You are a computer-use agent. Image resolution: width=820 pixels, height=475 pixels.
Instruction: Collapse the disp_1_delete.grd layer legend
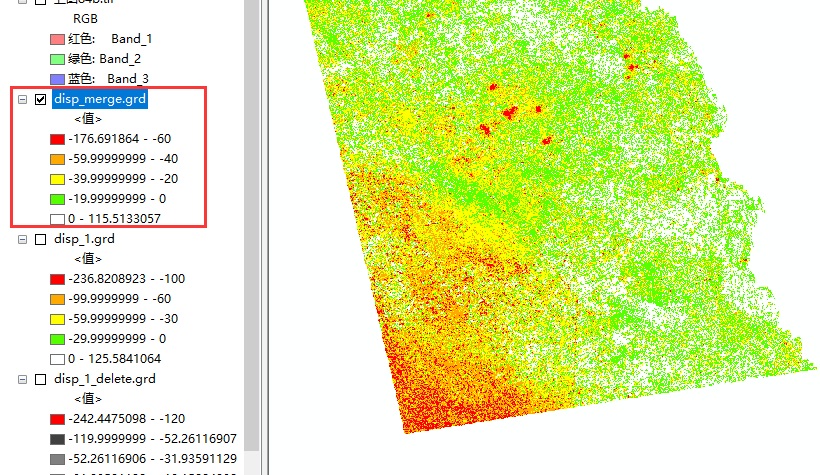pyautogui.click(x=22, y=379)
